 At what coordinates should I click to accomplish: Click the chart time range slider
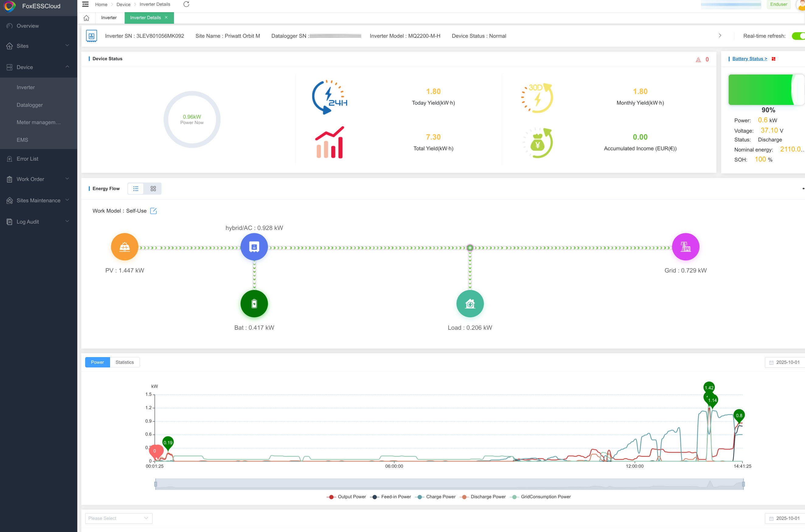click(x=449, y=484)
